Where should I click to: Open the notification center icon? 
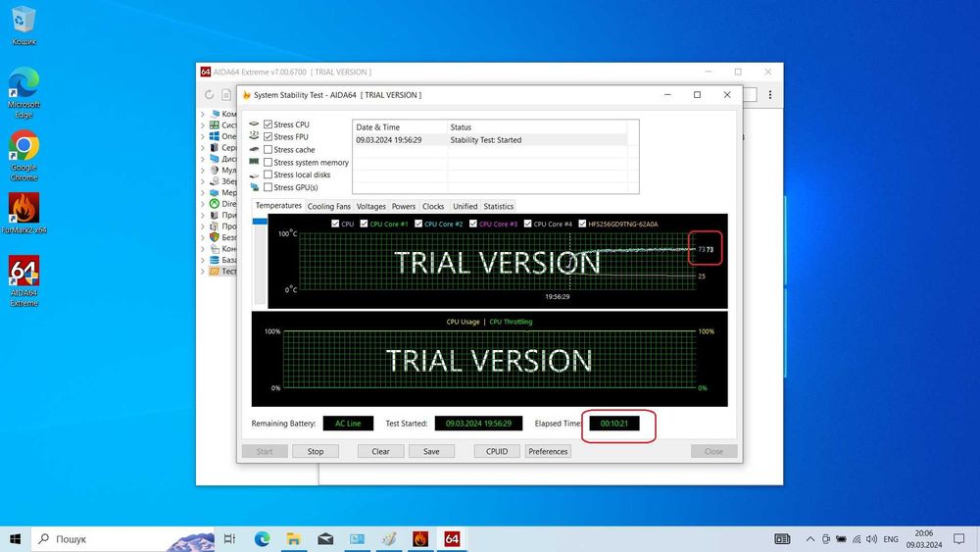pos(959,539)
